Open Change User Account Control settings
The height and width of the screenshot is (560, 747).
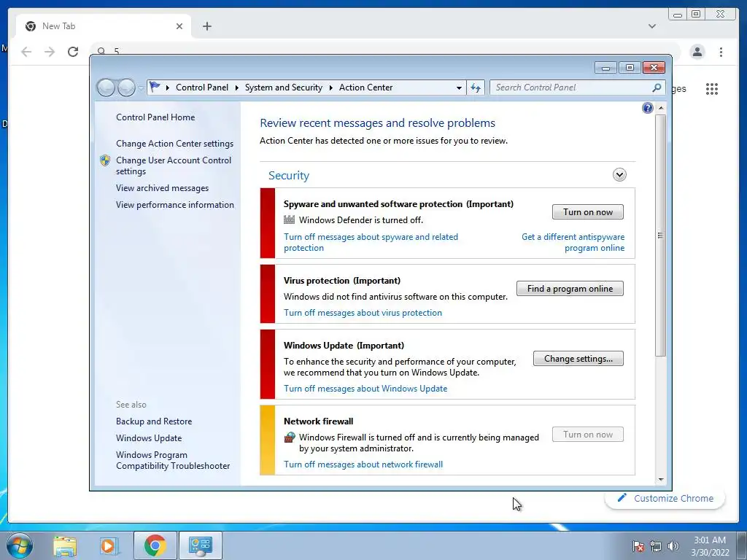tap(174, 166)
